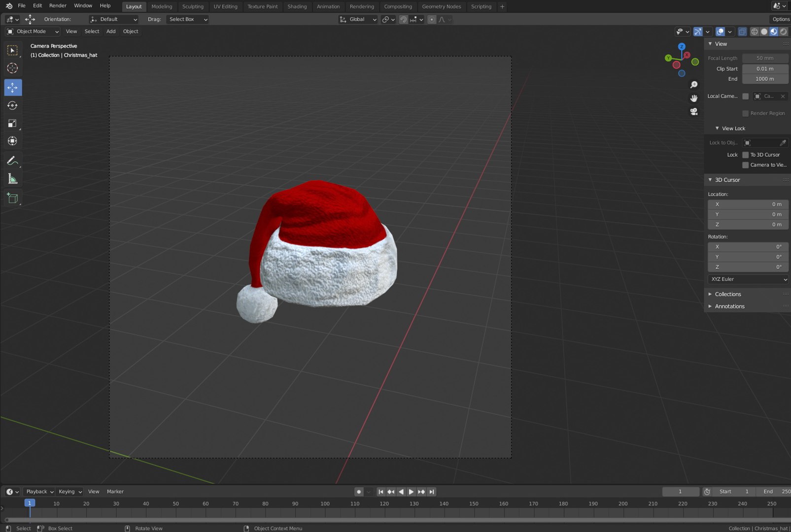The width and height of the screenshot is (791, 532).
Task: Click the Z axis gizmo ball
Action: 682,47
